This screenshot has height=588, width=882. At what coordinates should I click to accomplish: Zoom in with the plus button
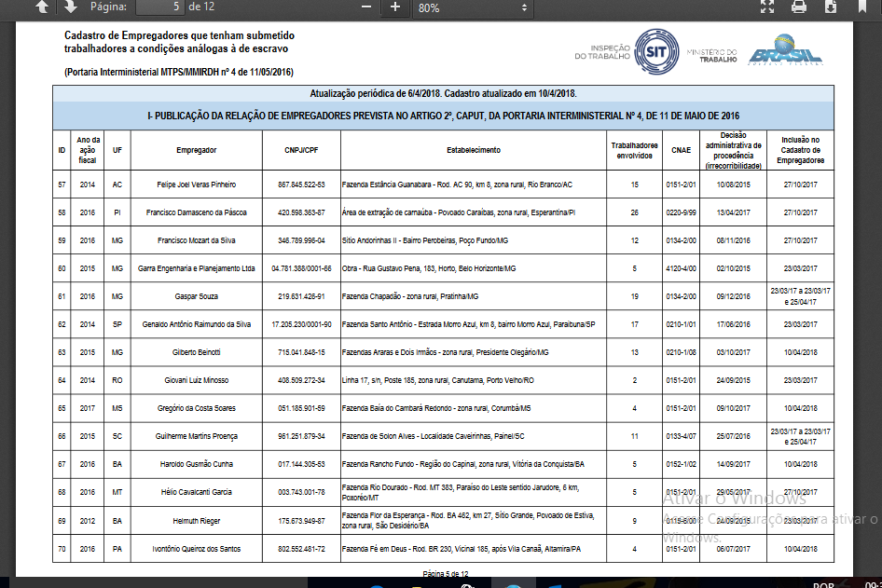tap(395, 7)
